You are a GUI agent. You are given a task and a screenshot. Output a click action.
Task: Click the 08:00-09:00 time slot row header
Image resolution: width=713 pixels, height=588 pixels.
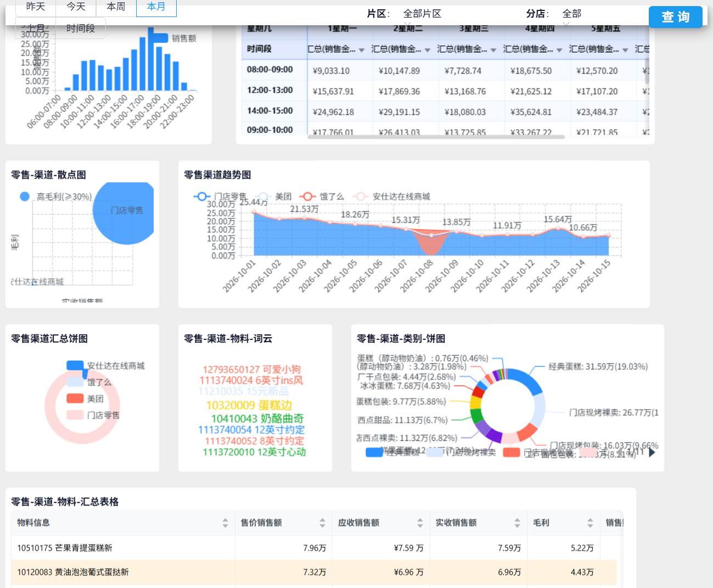[x=274, y=70]
